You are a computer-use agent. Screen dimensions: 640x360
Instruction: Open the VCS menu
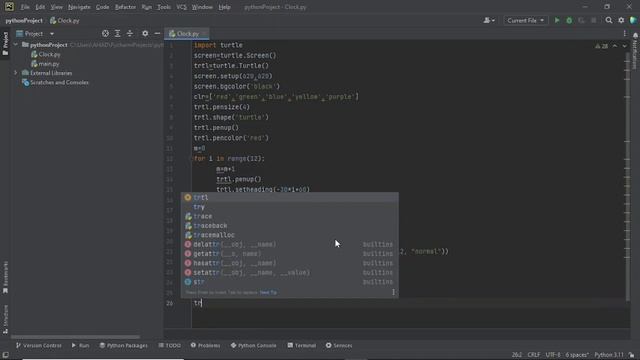coord(181,7)
